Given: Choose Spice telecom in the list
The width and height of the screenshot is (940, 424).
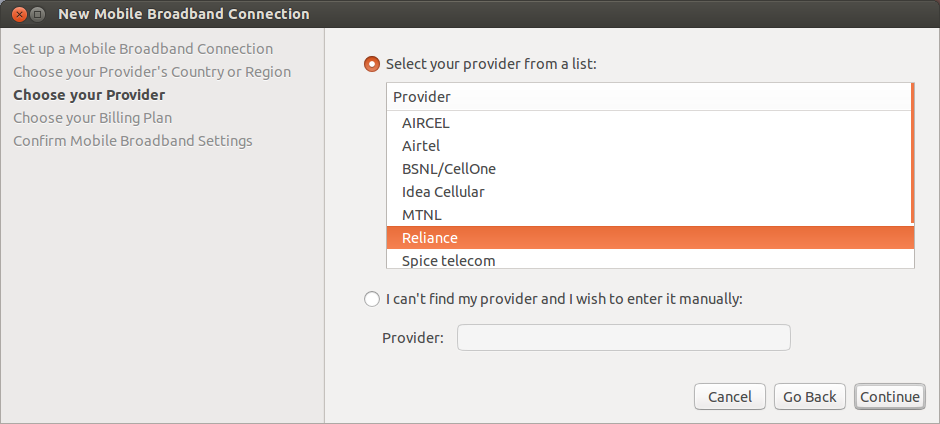Looking at the screenshot, I should [x=650, y=259].
